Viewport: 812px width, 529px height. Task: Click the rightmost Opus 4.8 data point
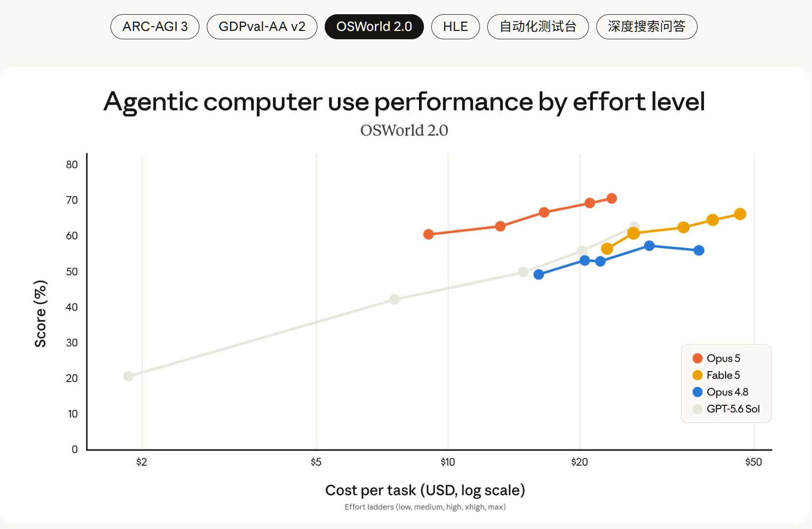699,251
